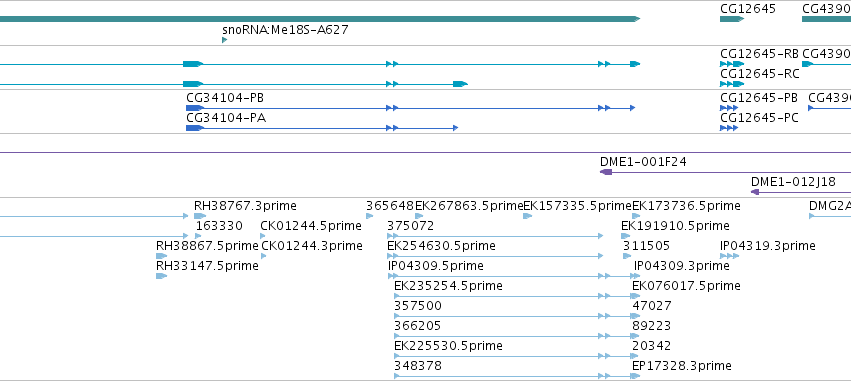This screenshot has width=851, height=381.
Task: Click the CG34104-PB label
Action: coord(225,98)
